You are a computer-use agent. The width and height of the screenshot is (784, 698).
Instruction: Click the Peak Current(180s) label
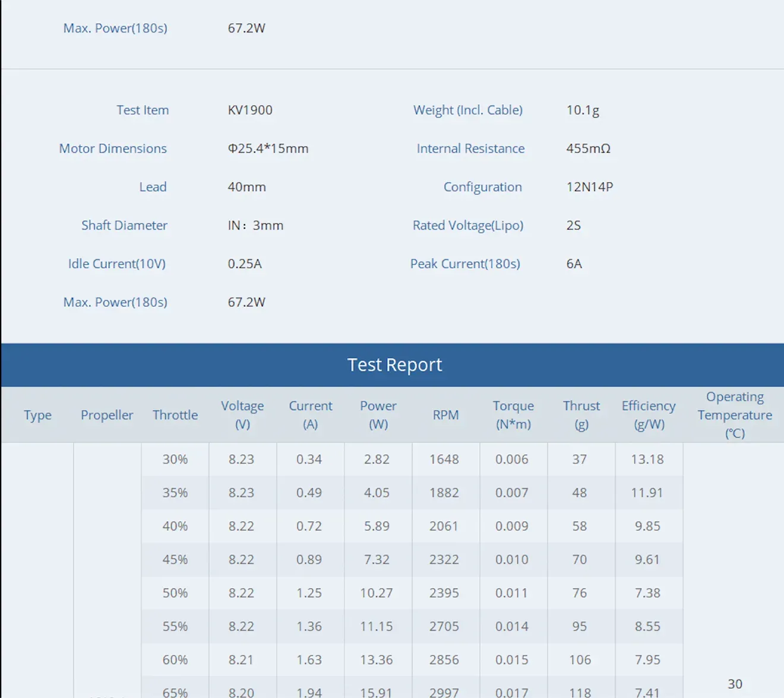pos(465,264)
